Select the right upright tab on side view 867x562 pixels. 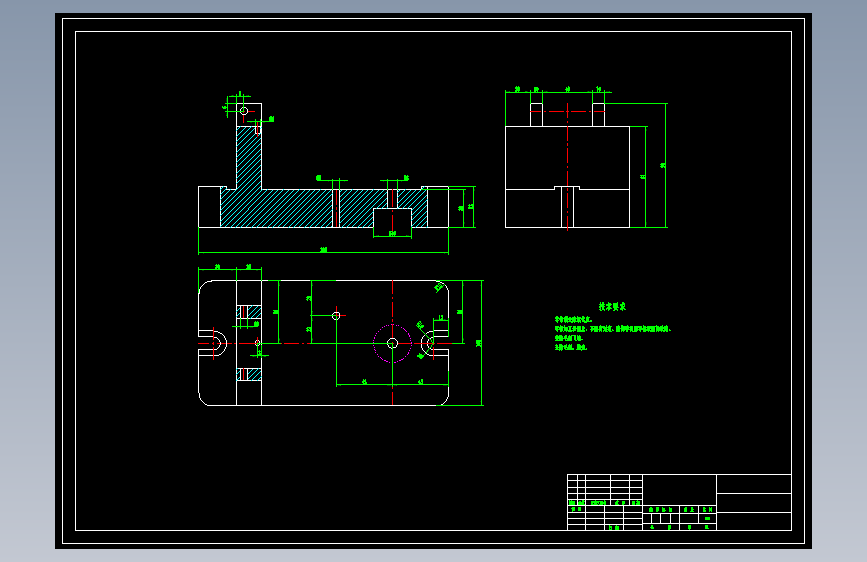coord(598,115)
